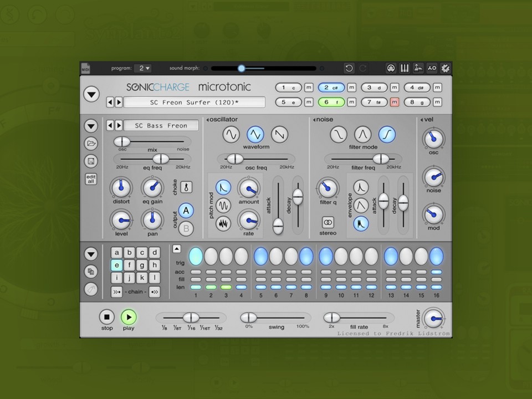This screenshot has width=532, height=399.
Task: Open the MIDI icon in top bar
Action: (85, 68)
